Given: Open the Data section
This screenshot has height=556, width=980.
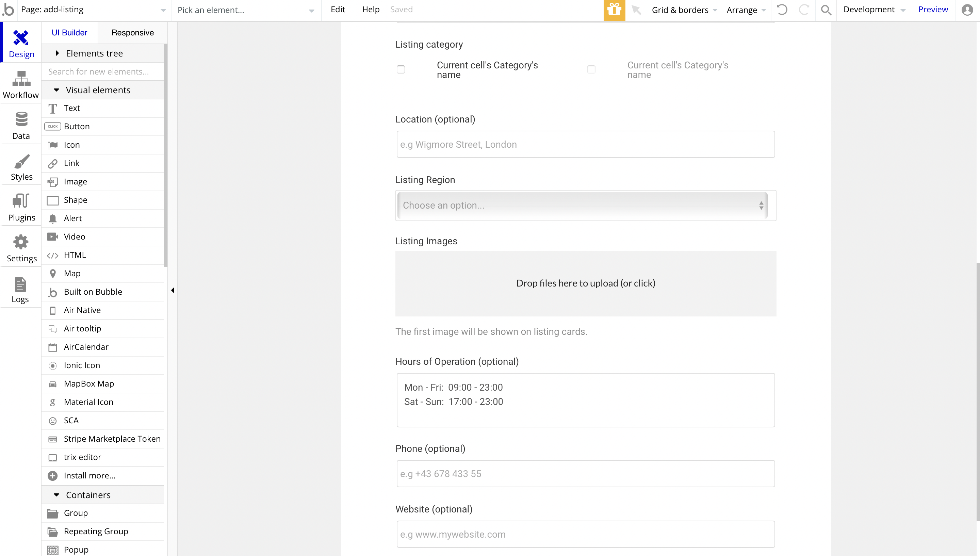Looking at the screenshot, I should (21, 126).
